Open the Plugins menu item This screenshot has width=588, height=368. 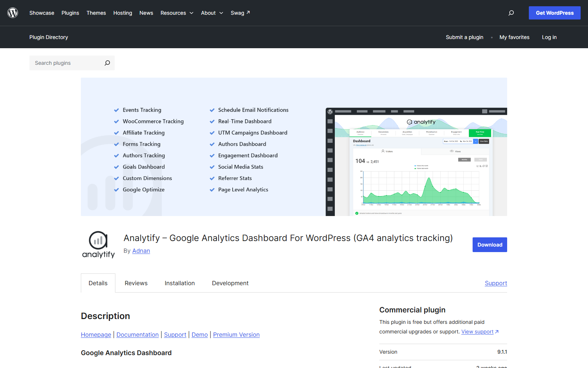70,13
